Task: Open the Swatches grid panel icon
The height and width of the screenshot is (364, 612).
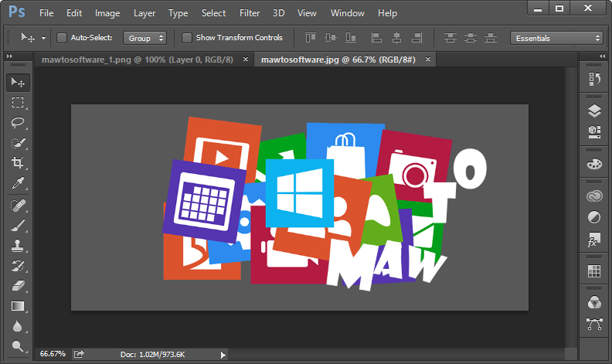Action: pos(594,270)
